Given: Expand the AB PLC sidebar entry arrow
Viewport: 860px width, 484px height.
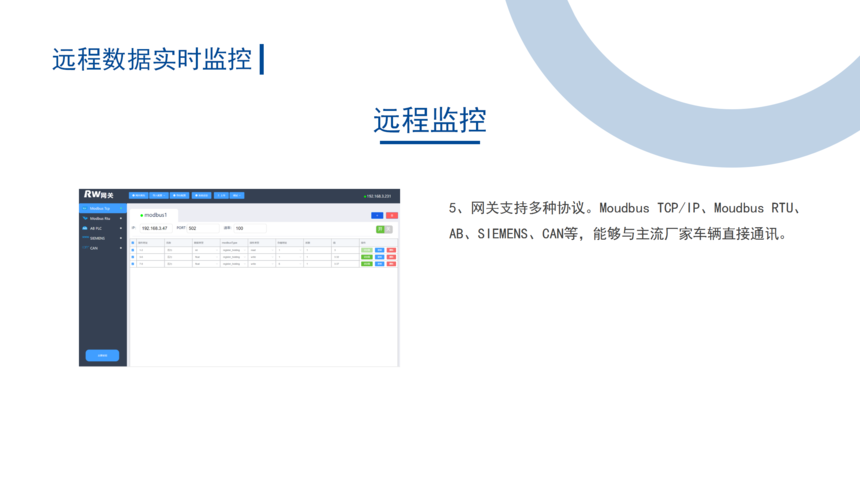Looking at the screenshot, I should (121, 228).
